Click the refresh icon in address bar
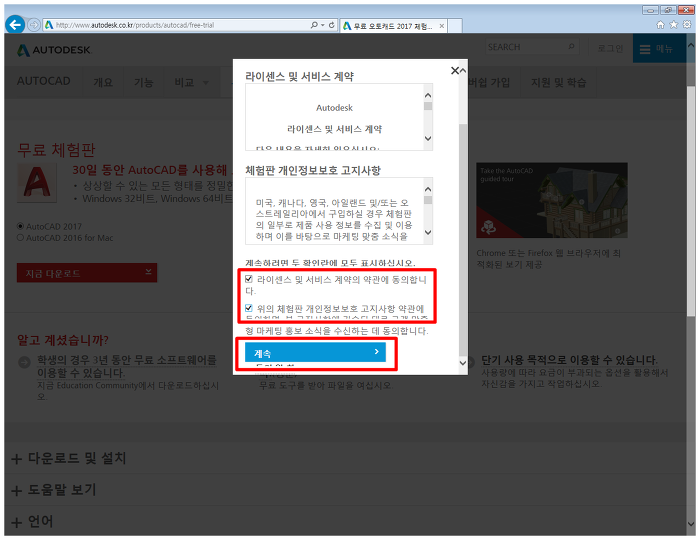 click(331, 25)
